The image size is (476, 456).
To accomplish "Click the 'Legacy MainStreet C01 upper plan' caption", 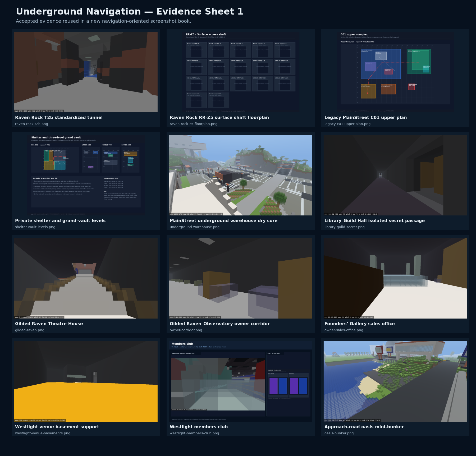I will coord(365,117).
